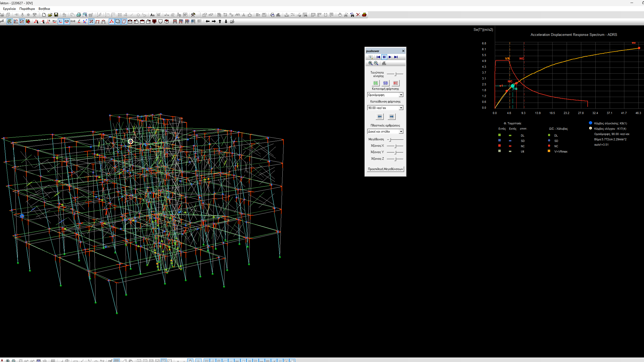Open the Παράθυρα menu

(x=27, y=9)
